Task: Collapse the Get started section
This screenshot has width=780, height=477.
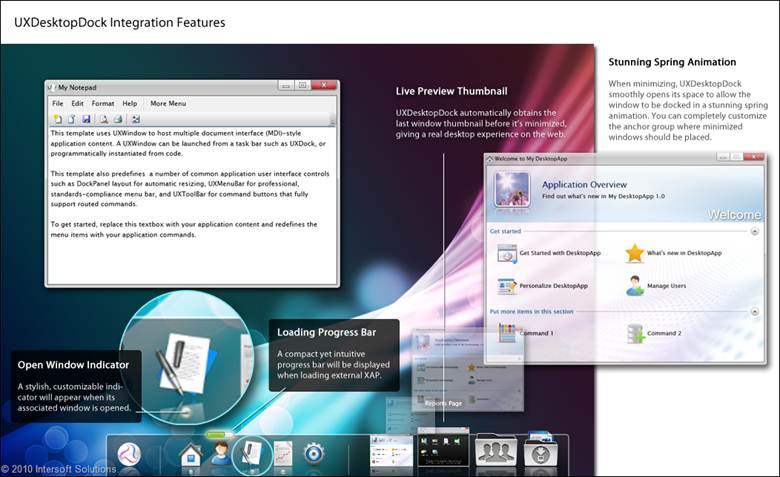Action: coord(754,231)
